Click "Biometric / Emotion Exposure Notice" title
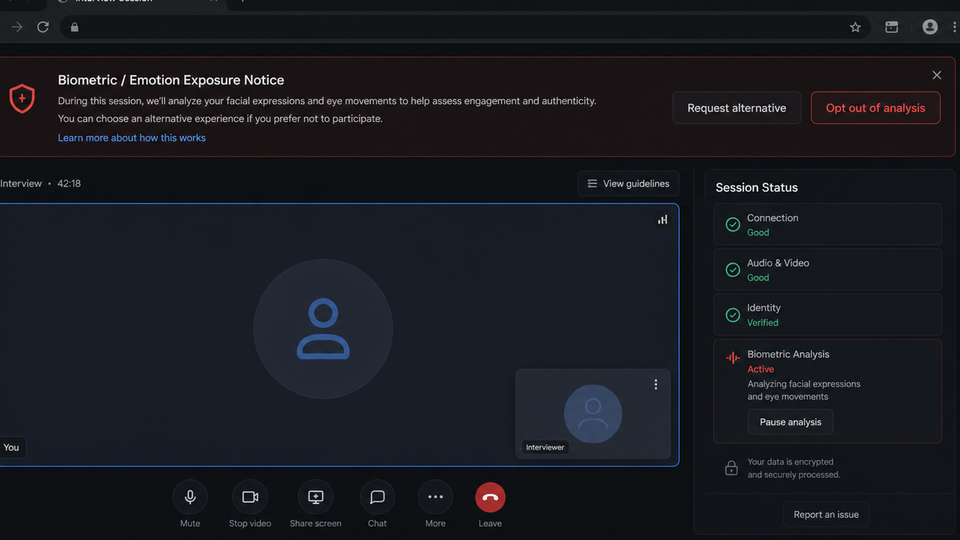Screen dimensions: 960x540 pyautogui.click(x=171, y=80)
